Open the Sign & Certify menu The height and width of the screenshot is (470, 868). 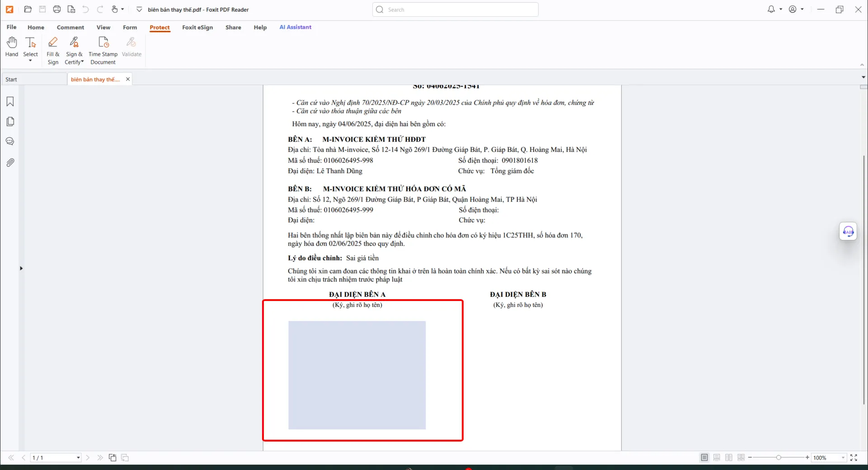74,51
